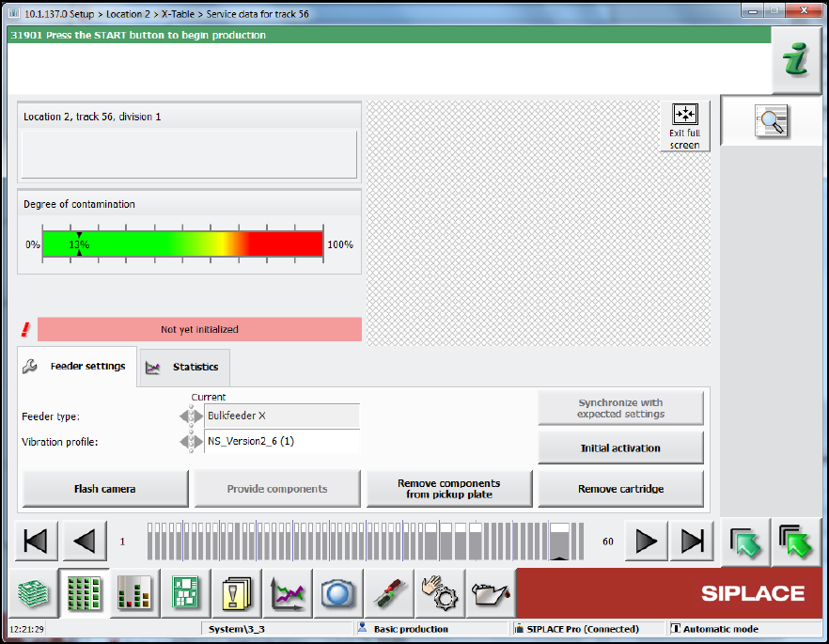The image size is (829, 644).
Task: Jump to last track with skip-forward arrow
Action: [x=692, y=541]
